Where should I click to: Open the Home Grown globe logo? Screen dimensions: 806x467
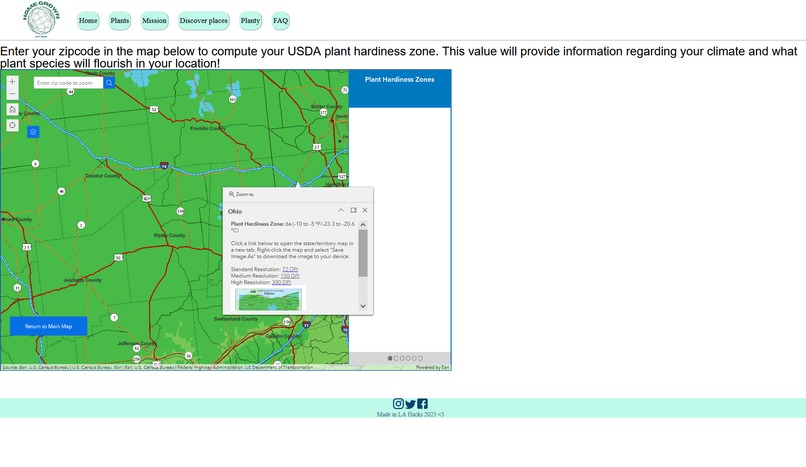41,19
